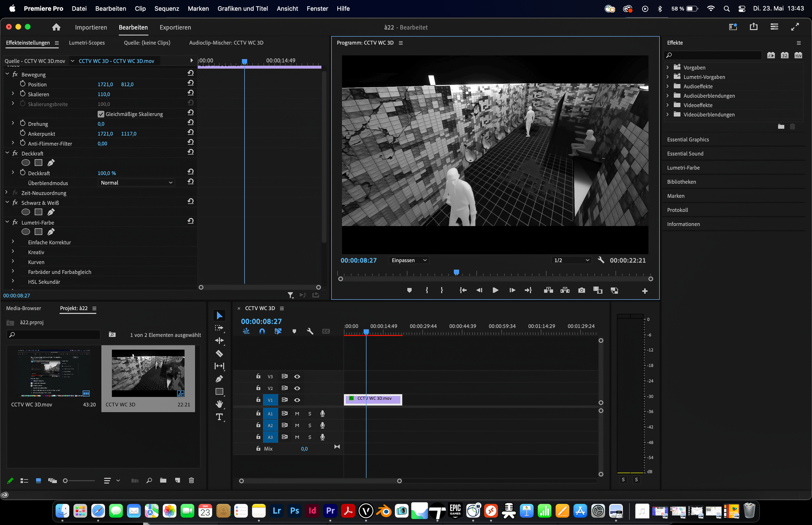Hide track V1 with eye icon
The height and width of the screenshot is (525, 812).
297,400
